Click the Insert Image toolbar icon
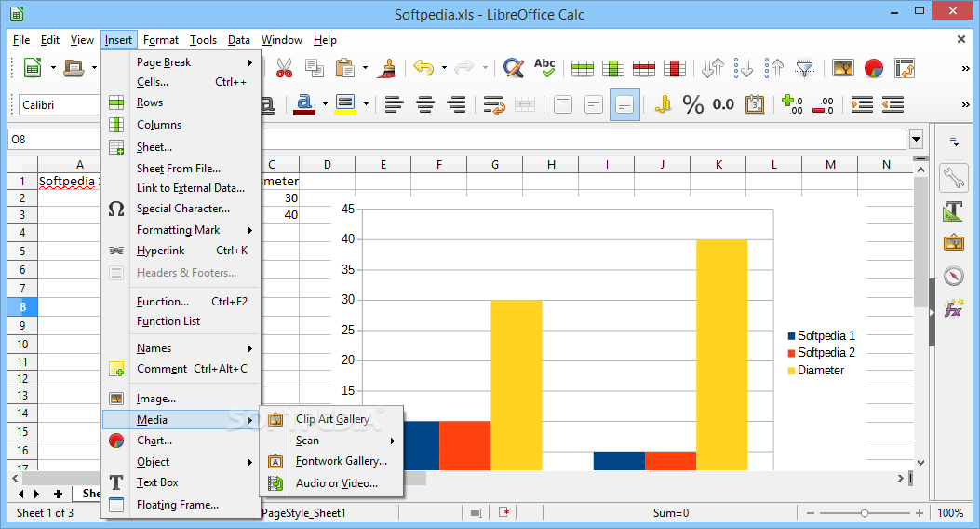 pyautogui.click(x=843, y=68)
